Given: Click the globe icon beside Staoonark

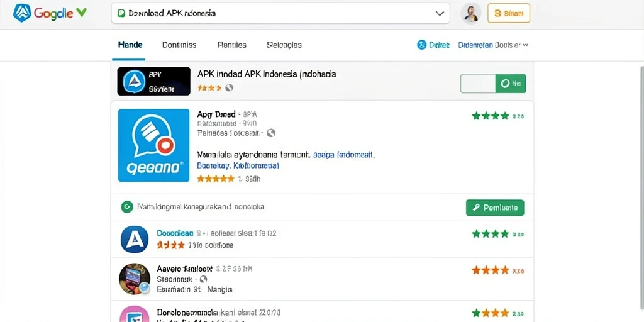Looking at the screenshot, I should [x=203, y=279].
